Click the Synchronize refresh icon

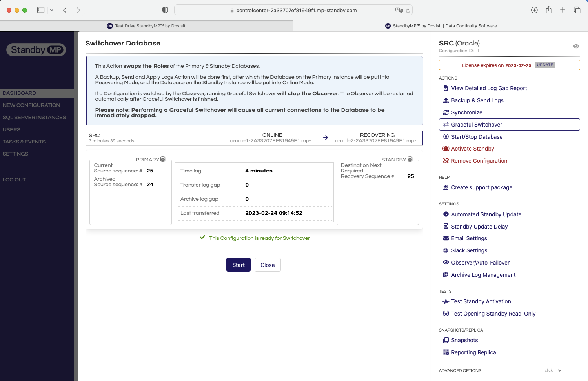pos(446,112)
